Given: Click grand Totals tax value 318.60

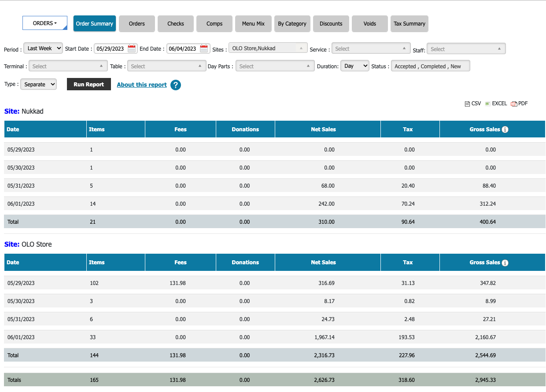Looking at the screenshot, I should coord(406,380).
